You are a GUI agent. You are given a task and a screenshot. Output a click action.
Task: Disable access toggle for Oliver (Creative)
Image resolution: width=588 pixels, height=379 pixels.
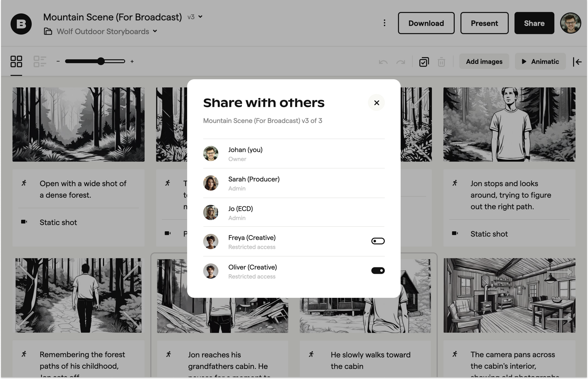(x=377, y=271)
